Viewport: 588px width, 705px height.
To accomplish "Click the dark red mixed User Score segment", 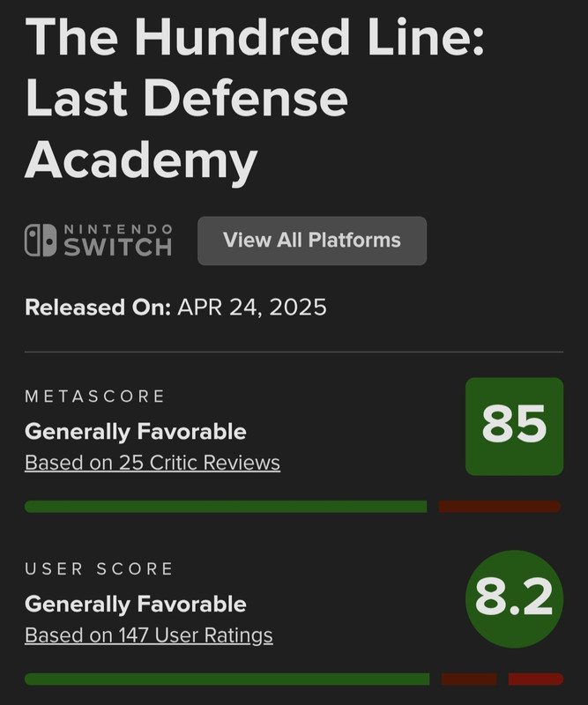I will pos(469,679).
